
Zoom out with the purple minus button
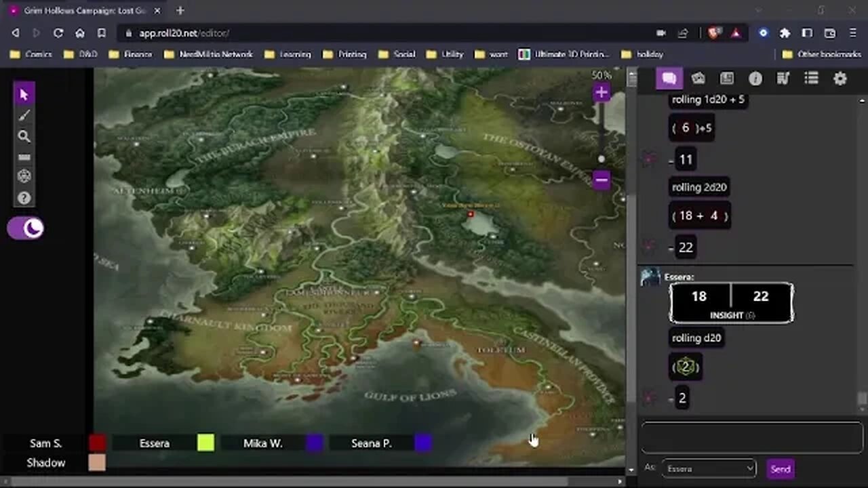coord(601,180)
